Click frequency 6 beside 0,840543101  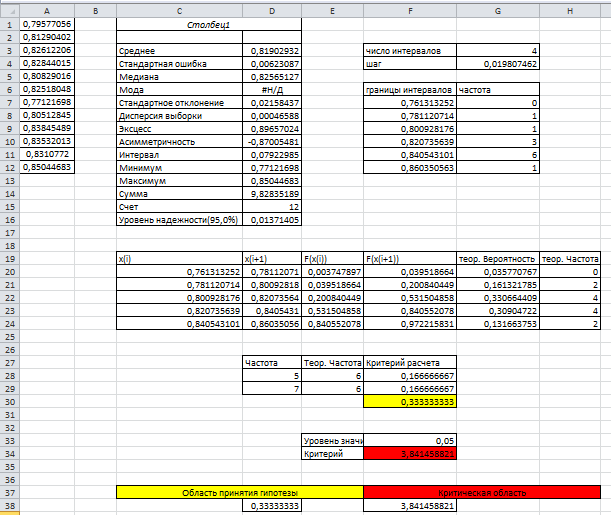click(x=498, y=155)
